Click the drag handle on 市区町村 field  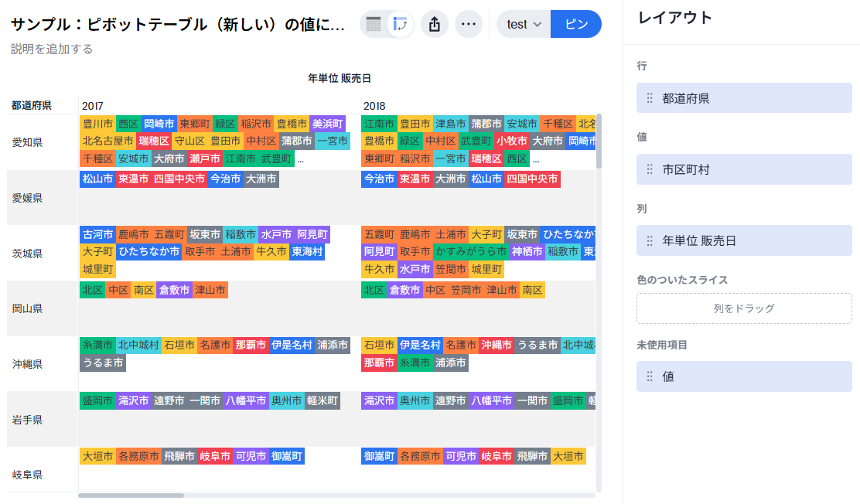point(650,169)
